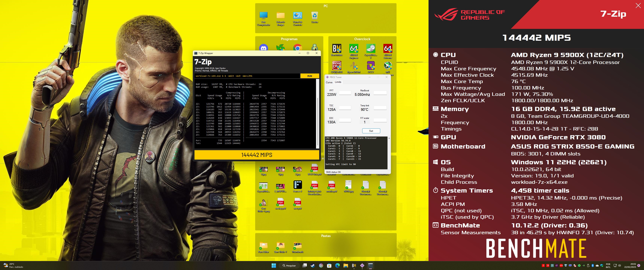This screenshot has width=644, height=270.
Task: Select the 2.jpg file thumbnail
Action: coord(297,171)
